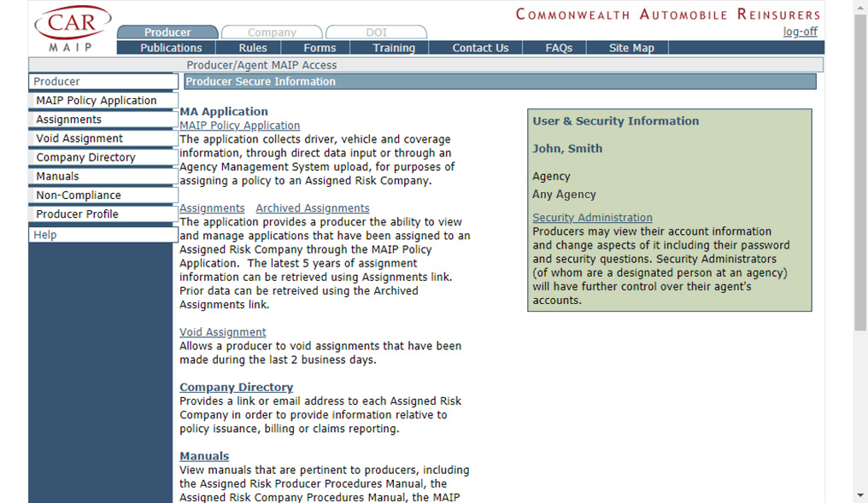Open Company Directory in the sidebar
Image resolution: width=868 pixels, height=503 pixels.
point(103,157)
